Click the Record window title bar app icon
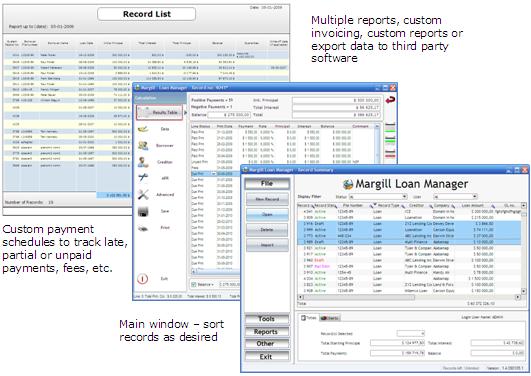 pos(137,88)
